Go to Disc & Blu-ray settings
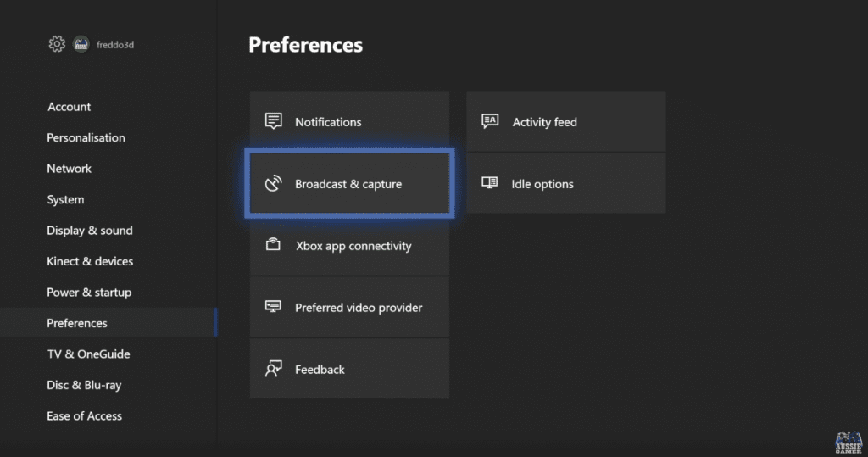 pos(84,385)
